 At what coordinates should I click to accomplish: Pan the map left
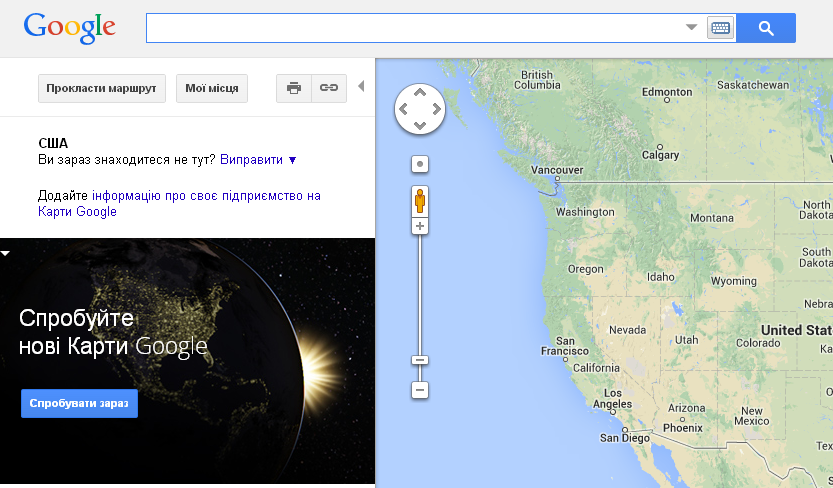(403, 109)
